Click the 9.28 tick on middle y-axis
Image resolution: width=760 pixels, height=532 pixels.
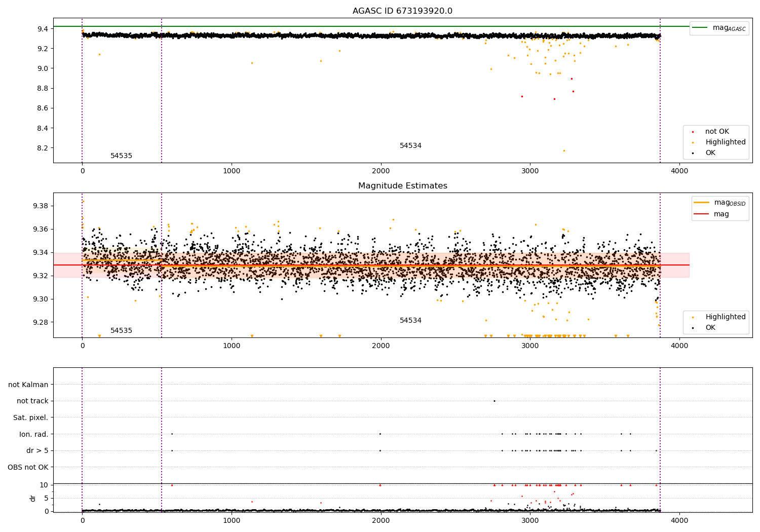click(41, 322)
